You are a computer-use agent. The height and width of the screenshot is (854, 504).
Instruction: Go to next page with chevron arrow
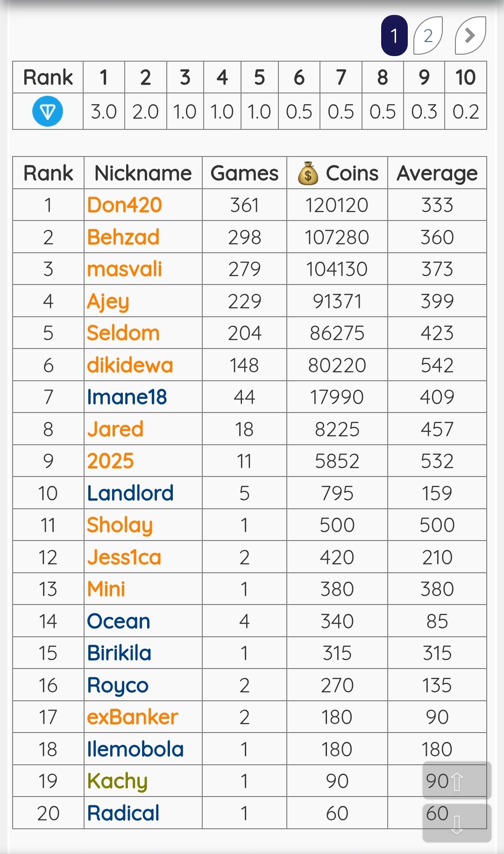[470, 36]
